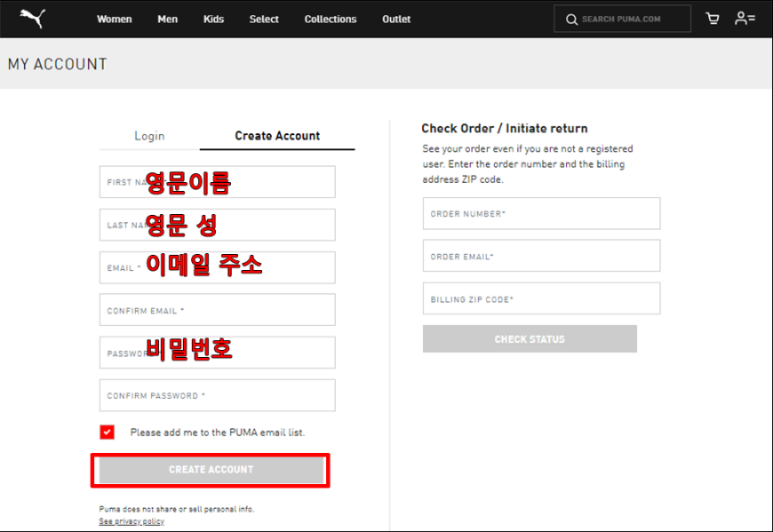Image resolution: width=773 pixels, height=532 pixels.
Task: Click the Last Name input field
Action: pyautogui.click(x=218, y=225)
